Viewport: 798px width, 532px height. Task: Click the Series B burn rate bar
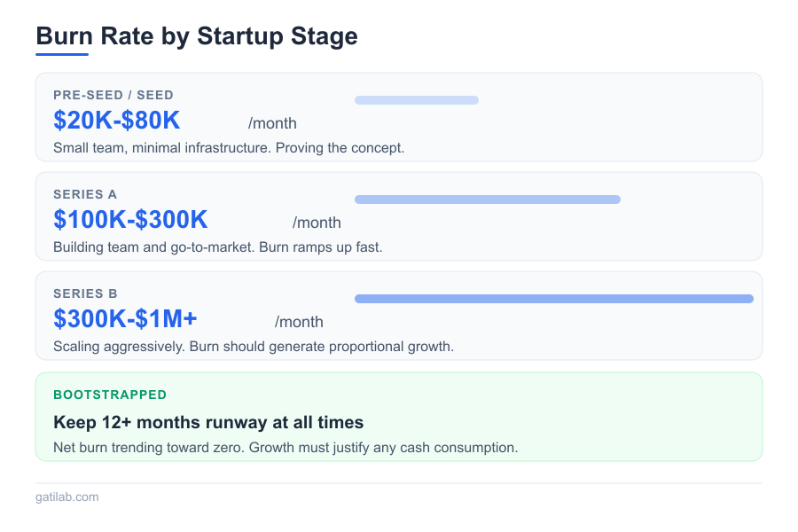pyautogui.click(x=553, y=299)
